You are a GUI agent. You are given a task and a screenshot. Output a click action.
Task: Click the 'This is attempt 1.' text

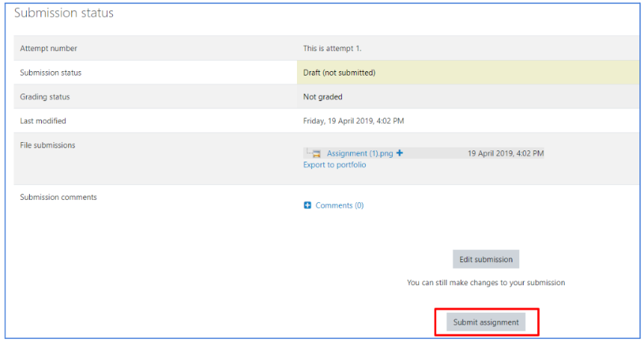(x=332, y=49)
